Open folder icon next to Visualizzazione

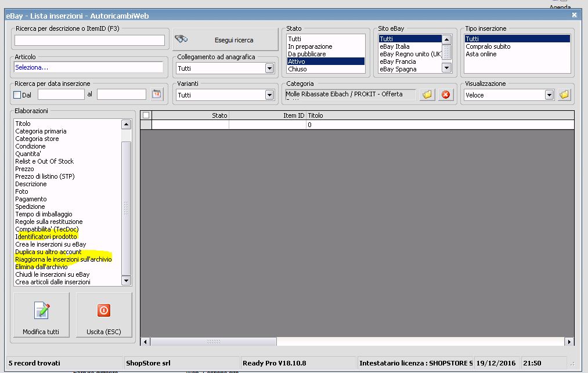(x=564, y=95)
